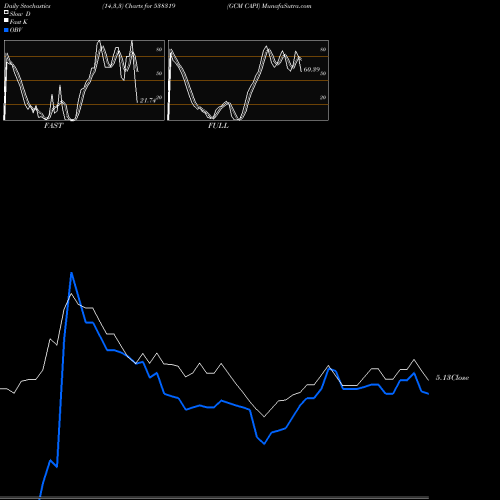
Task: Click the 21.74 value in FAST chart
Action: tap(148, 100)
